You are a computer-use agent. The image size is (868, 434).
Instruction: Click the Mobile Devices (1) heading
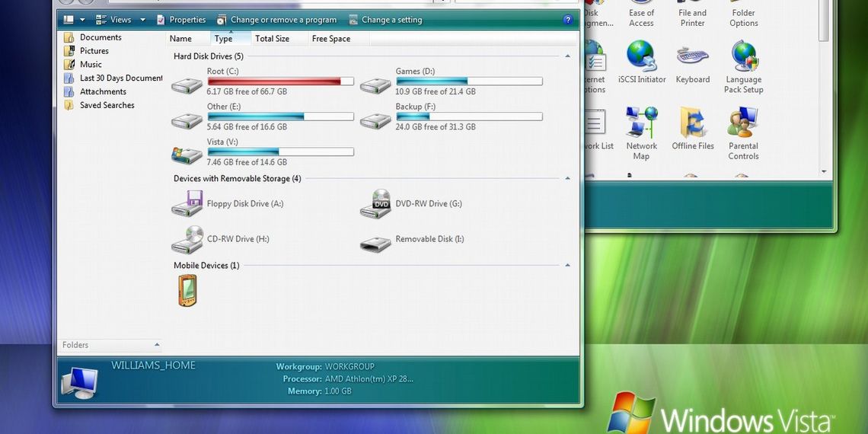click(206, 265)
